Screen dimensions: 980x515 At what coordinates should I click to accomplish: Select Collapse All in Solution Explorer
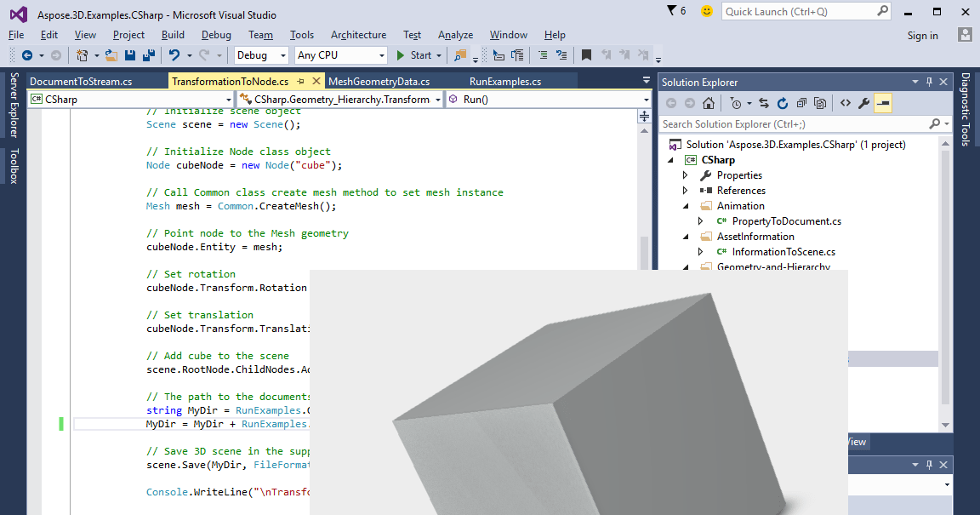[802, 102]
